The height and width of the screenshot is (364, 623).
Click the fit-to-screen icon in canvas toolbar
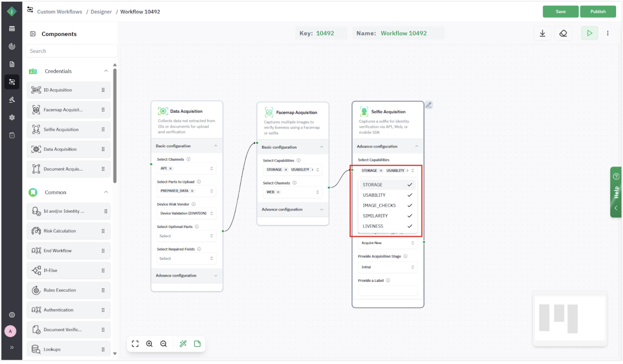(135, 343)
